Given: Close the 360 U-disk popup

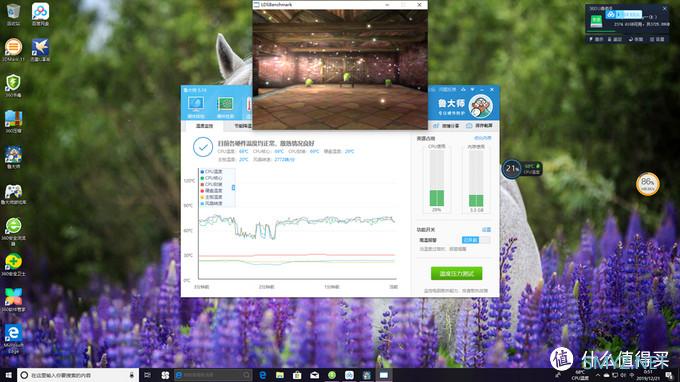Looking at the screenshot, I should (x=664, y=8).
